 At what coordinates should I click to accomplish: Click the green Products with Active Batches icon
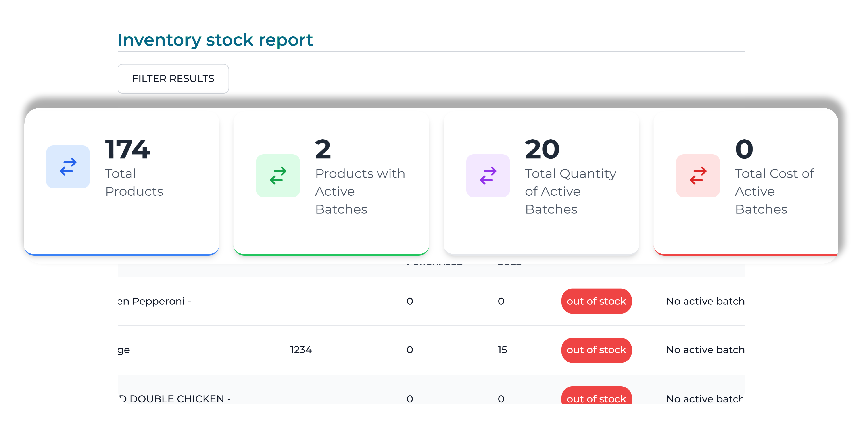278,176
